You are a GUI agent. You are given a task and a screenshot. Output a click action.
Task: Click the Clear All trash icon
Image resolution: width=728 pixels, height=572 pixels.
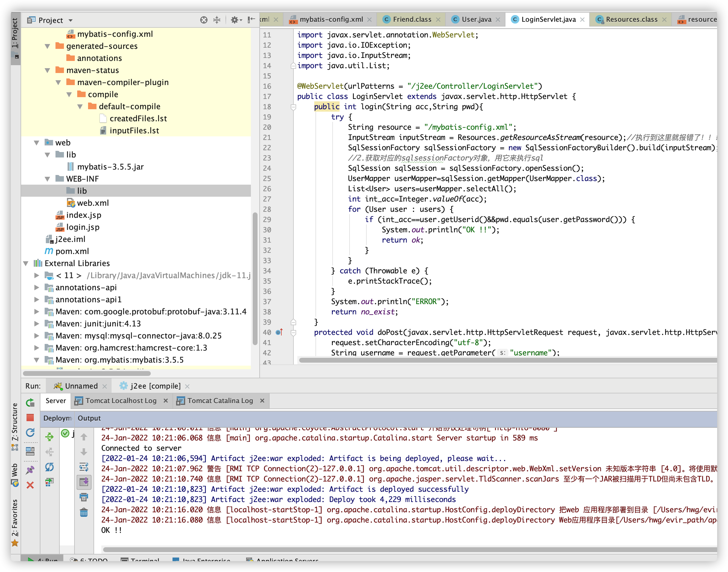(x=84, y=512)
